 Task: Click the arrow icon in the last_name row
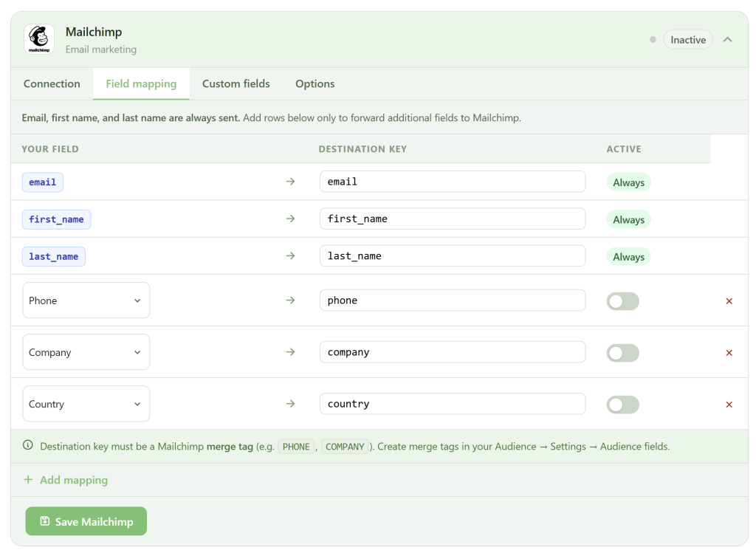click(x=290, y=256)
